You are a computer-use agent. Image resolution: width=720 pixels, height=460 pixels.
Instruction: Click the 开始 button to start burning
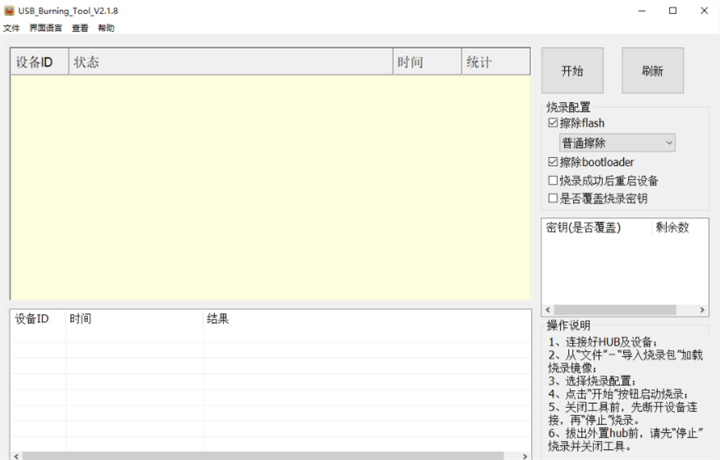(572, 71)
